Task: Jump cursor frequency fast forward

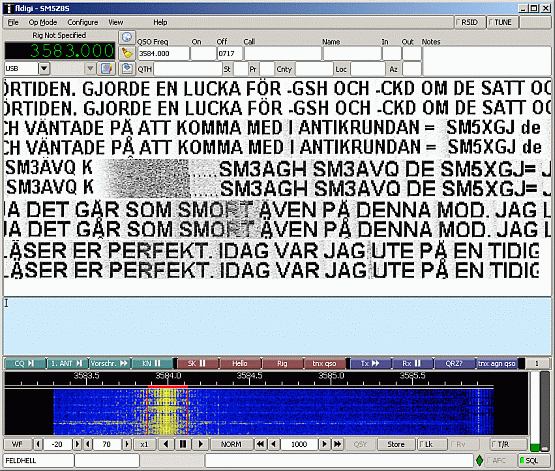Action: pyautogui.click(x=337, y=444)
